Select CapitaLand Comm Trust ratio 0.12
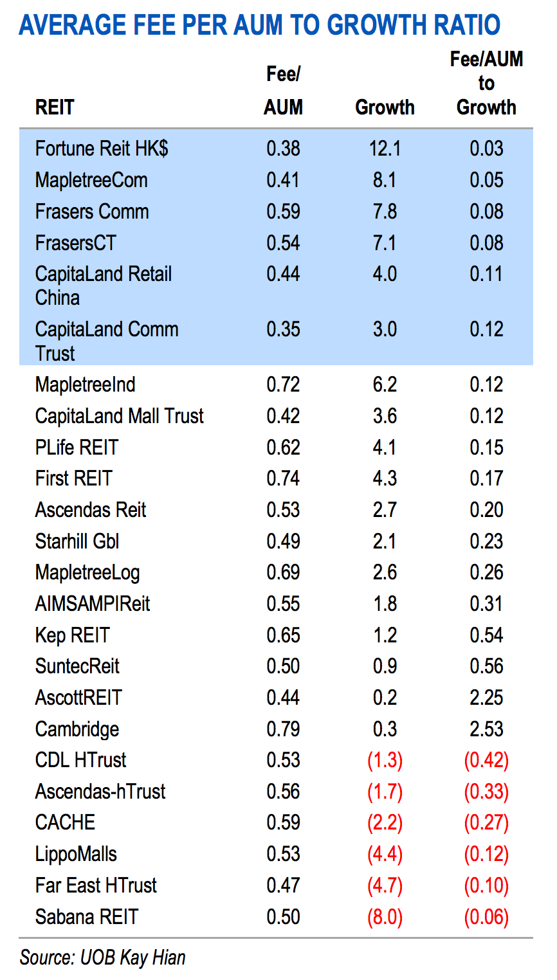This screenshot has width=557, height=980. coord(486,329)
